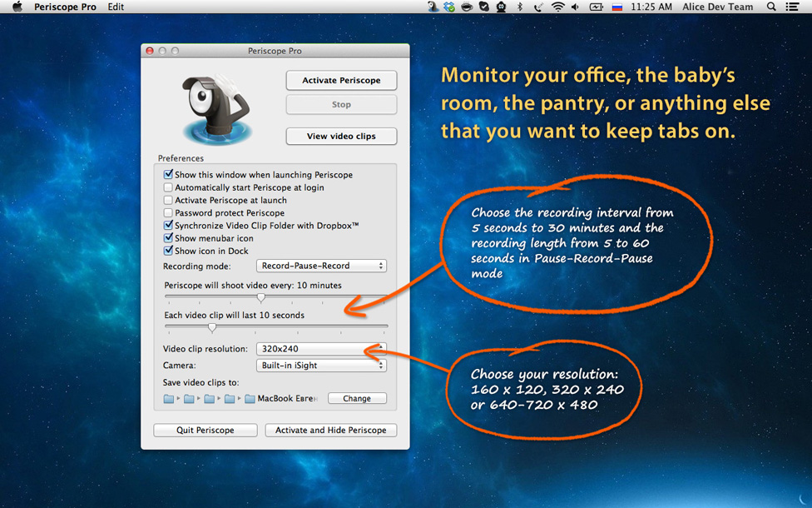Open the Bluetooth status menu

(520, 7)
